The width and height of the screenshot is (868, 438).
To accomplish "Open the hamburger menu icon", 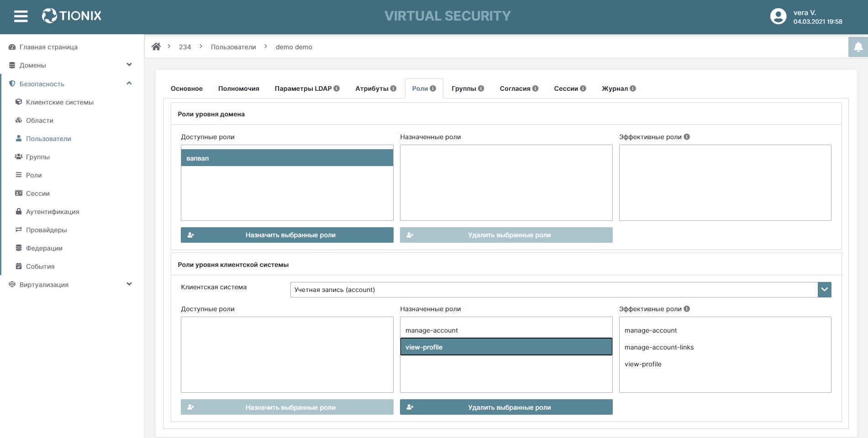I will point(21,16).
